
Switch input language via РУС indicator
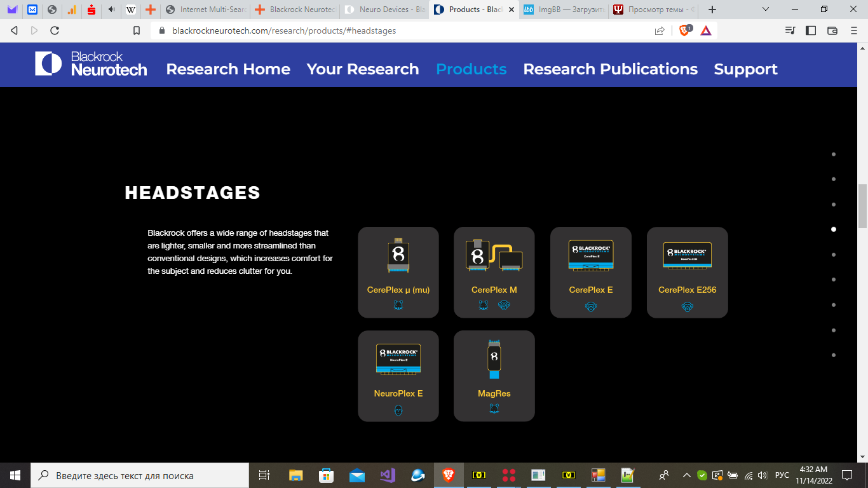coord(782,475)
